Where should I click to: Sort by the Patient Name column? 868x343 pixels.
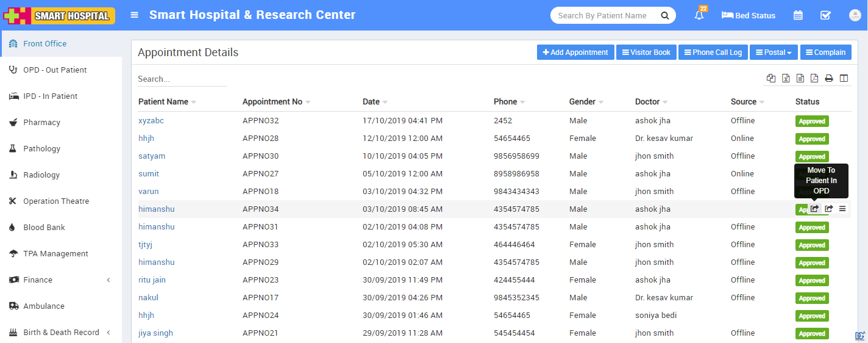pyautogui.click(x=163, y=102)
